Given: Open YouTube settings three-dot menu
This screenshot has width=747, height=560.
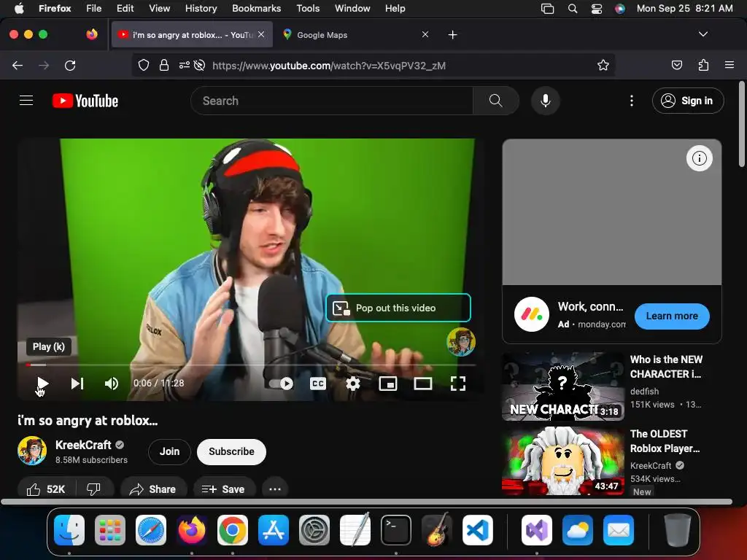Looking at the screenshot, I should pyautogui.click(x=632, y=101).
